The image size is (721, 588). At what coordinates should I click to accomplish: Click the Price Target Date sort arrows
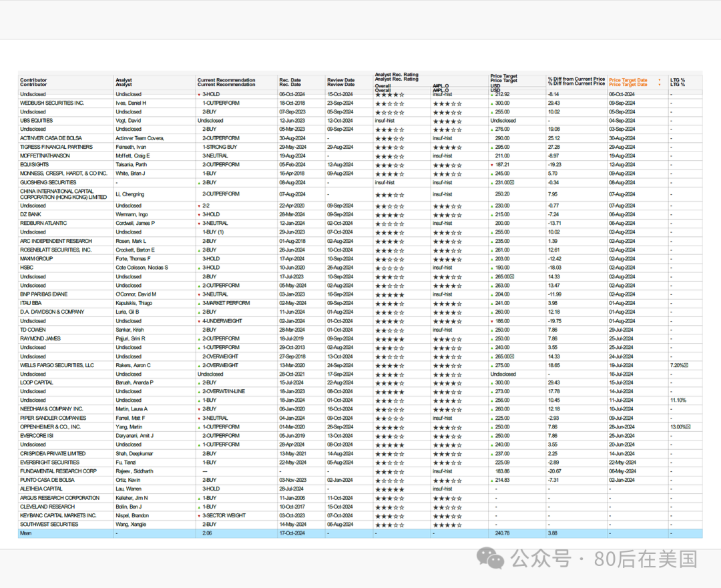[x=660, y=82]
